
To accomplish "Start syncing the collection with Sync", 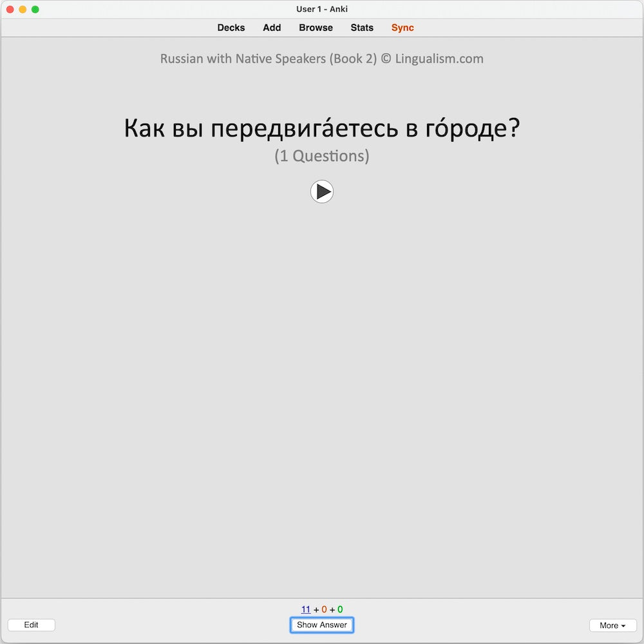I will (402, 28).
